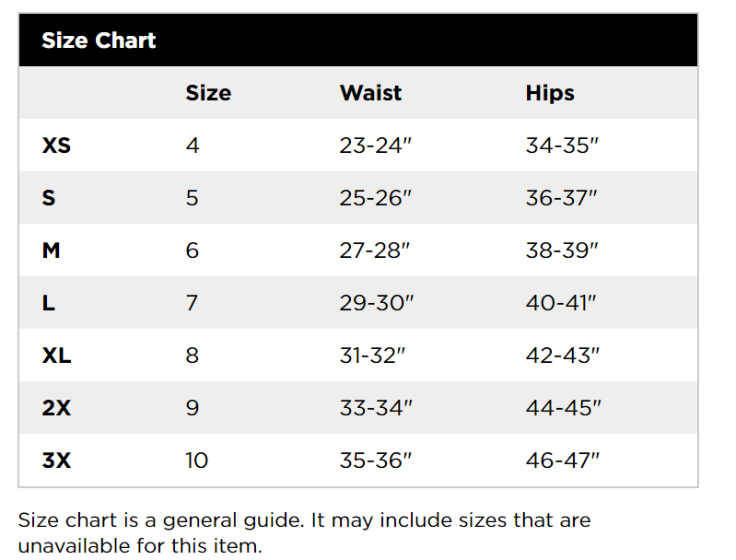Screen dimensions: 736x560
Task: Click the 2X row label
Action: coord(56,408)
